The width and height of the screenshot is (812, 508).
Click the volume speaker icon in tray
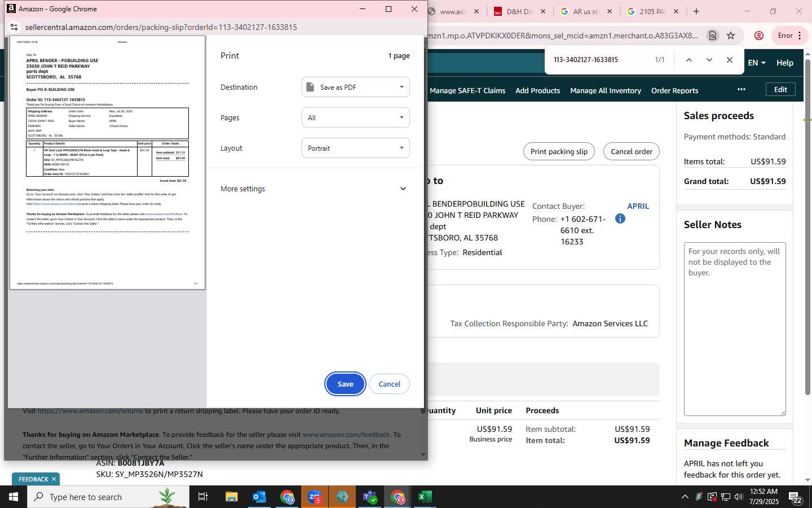pyautogui.click(x=739, y=497)
